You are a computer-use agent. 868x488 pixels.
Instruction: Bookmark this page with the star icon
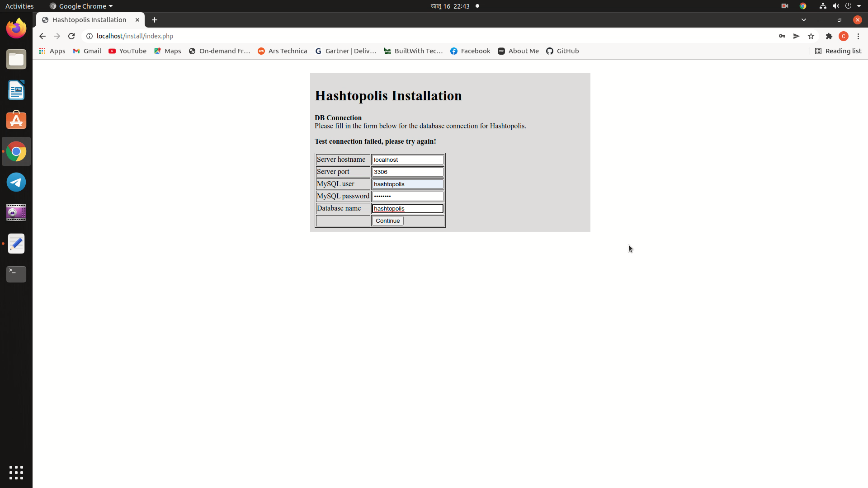(x=811, y=36)
